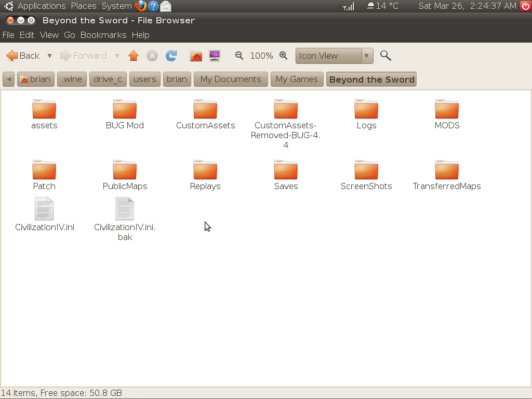Open the Help icon in panel
Image resolution: width=532 pixels, height=399 pixels.
pyautogui.click(x=153, y=6)
